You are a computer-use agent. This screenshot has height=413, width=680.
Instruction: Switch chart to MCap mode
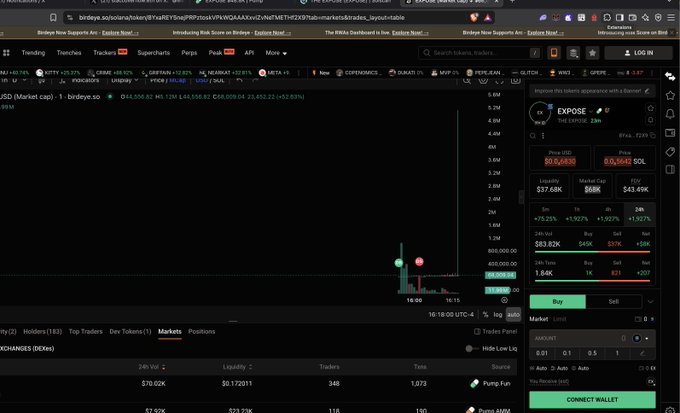click(177, 81)
